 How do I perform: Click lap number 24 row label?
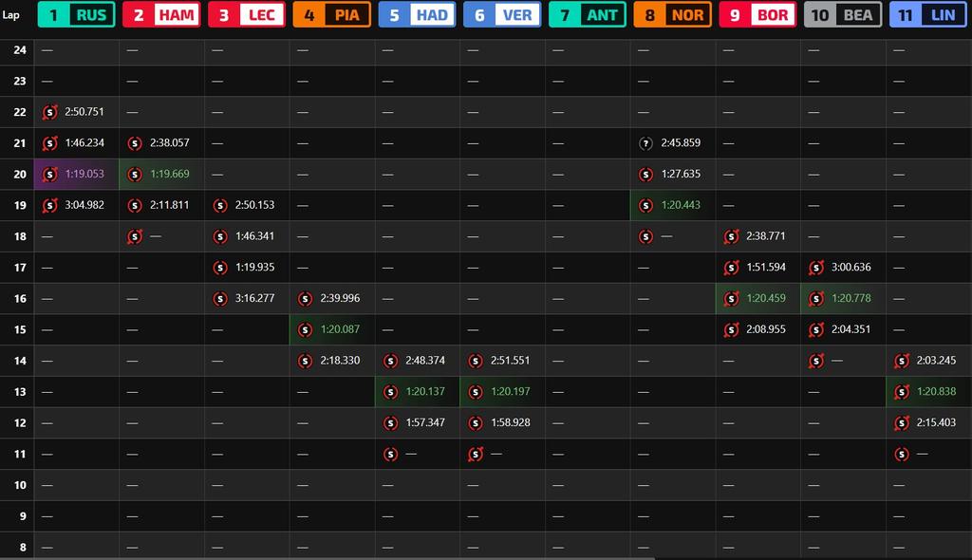pos(20,49)
